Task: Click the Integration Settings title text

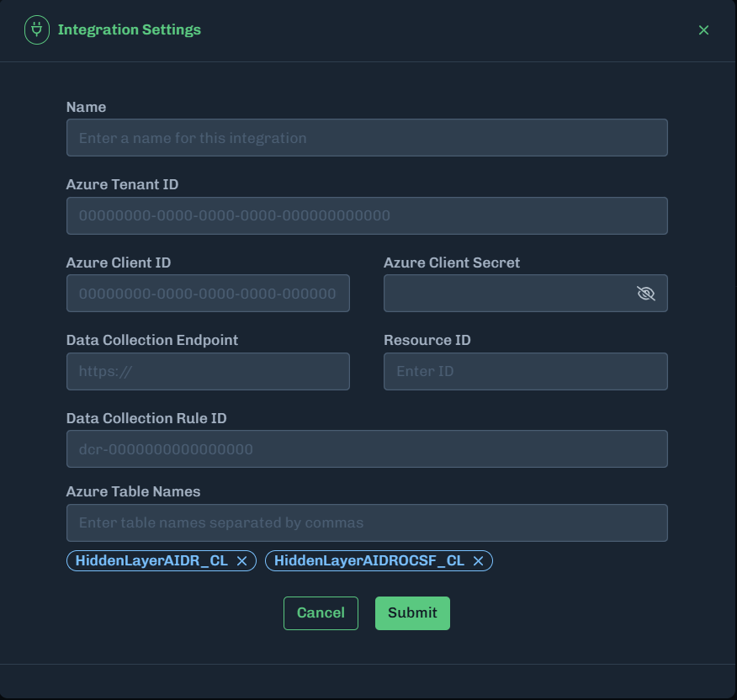Action: coord(129,30)
